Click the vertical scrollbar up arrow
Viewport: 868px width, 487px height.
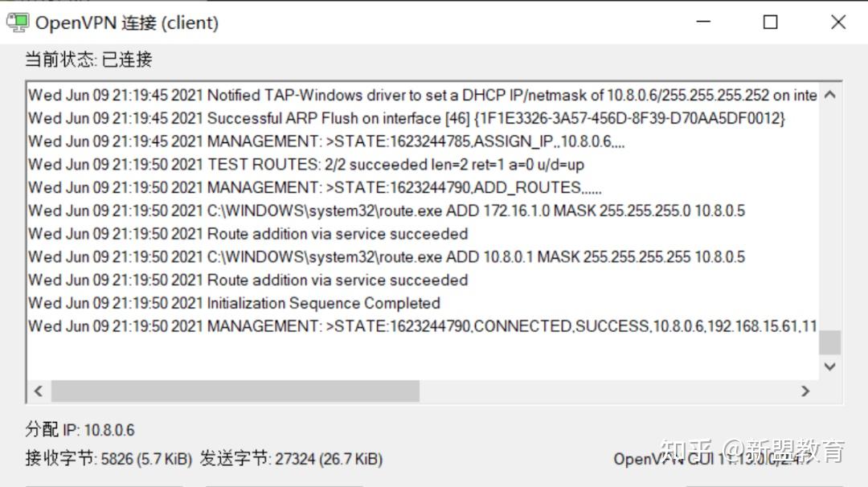click(829, 95)
